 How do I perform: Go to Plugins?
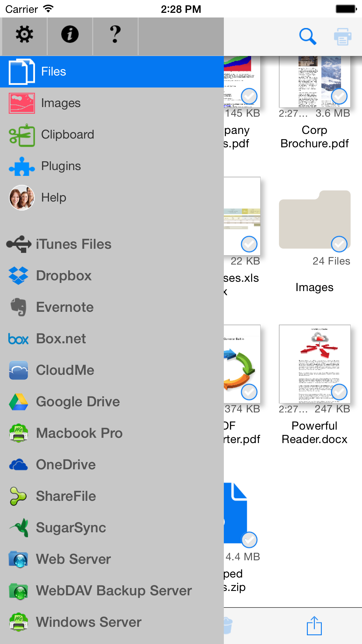(x=112, y=166)
